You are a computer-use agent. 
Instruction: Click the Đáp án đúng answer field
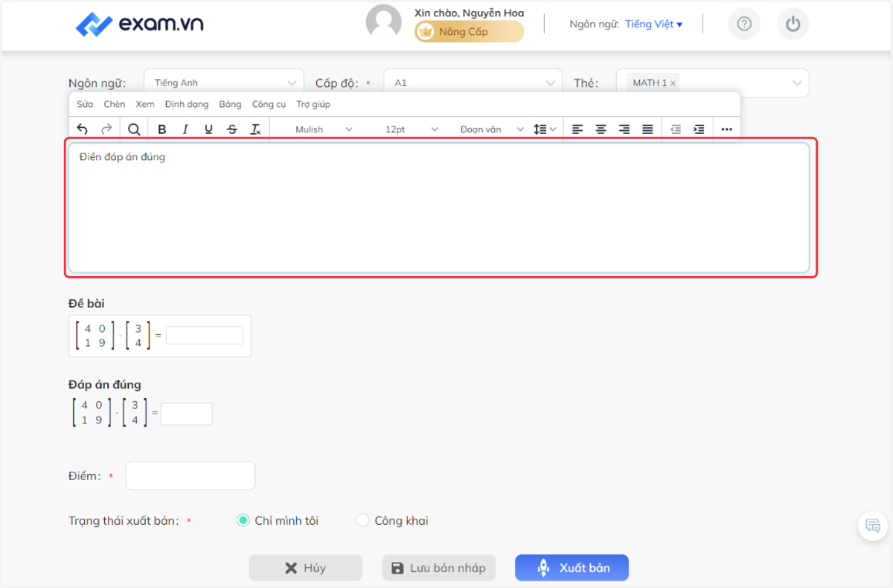[187, 414]
